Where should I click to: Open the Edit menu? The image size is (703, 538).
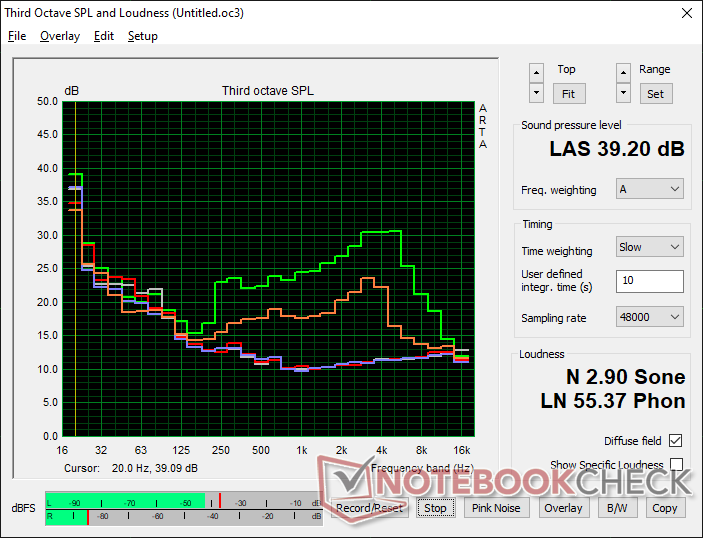pyautogui.click(x=104, y=36)
